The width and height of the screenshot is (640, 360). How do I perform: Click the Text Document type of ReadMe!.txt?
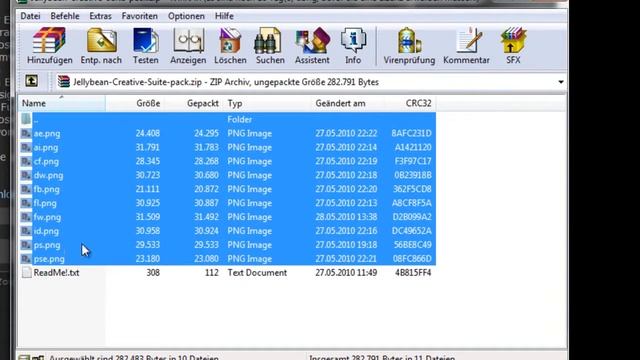pyautogui.click(x=257, y=272)
